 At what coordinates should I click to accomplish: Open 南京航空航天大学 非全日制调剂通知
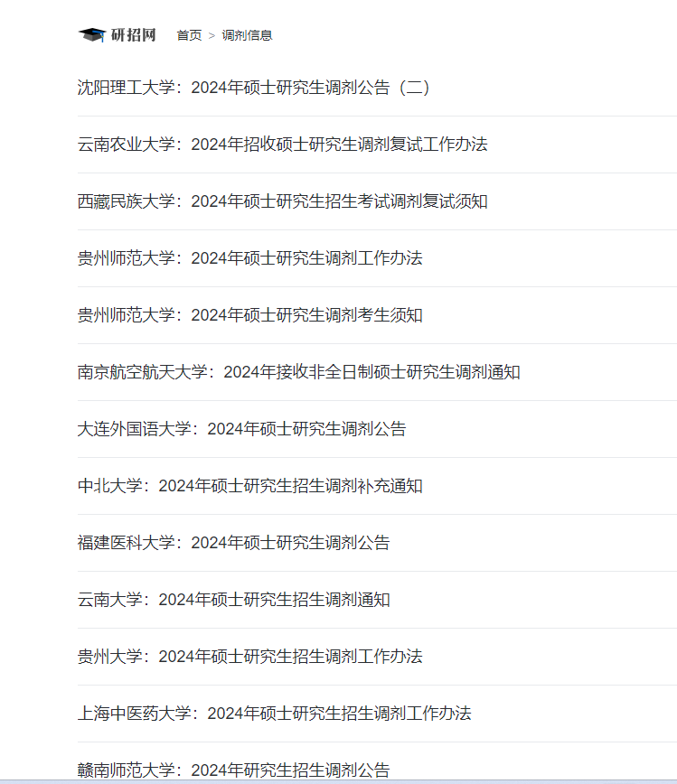click(298, 372)
